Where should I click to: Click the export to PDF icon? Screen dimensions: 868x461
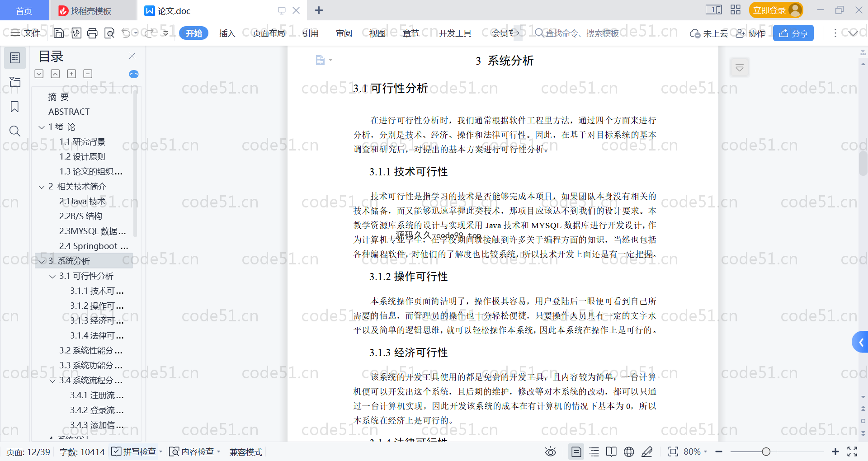pyautogui.click(x=76, y=33)
